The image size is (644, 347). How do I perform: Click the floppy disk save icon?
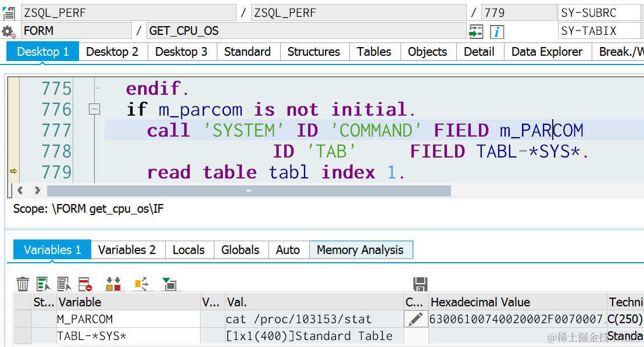[x=420, y=284]
